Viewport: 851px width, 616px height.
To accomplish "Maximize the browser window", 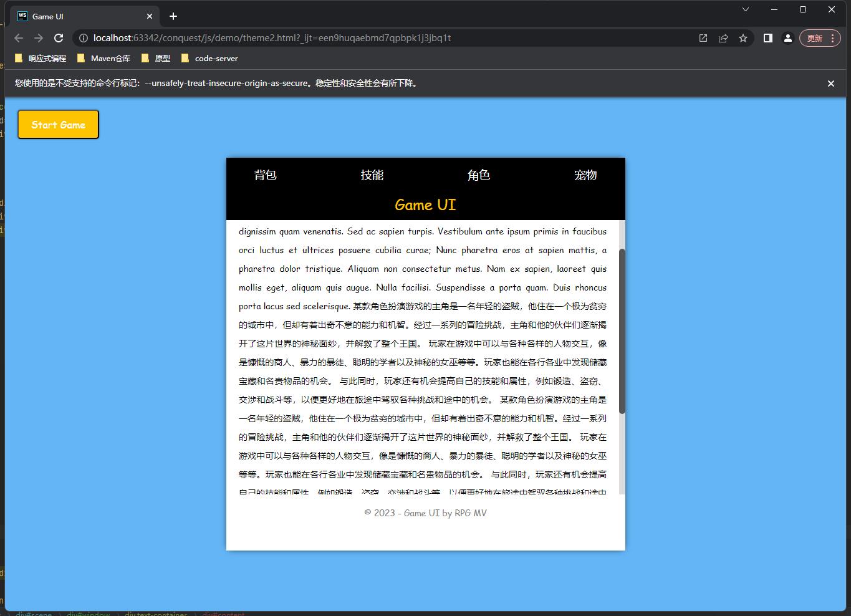I will 803,9.
